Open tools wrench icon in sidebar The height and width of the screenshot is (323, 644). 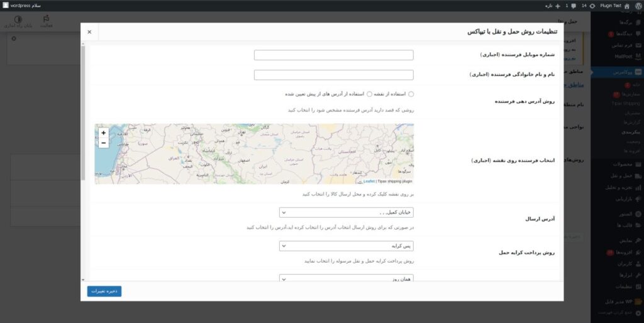638,275
